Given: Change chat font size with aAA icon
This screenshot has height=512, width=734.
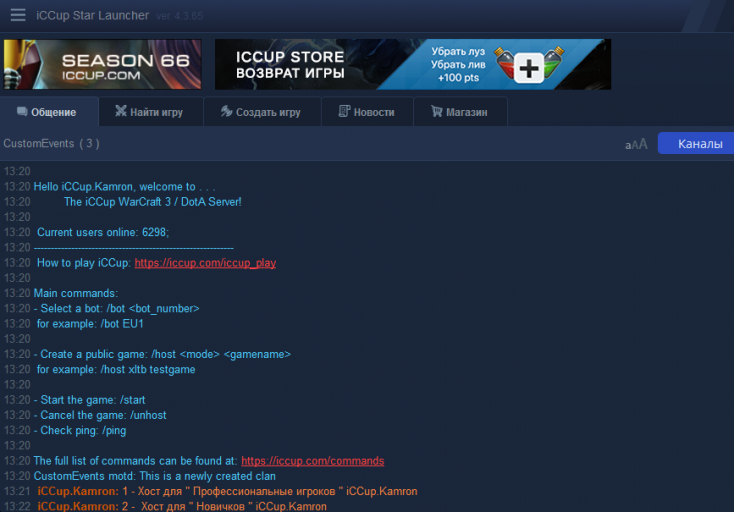Looking at the screenshot, I should pyautogui.click(x=636, y=144).
